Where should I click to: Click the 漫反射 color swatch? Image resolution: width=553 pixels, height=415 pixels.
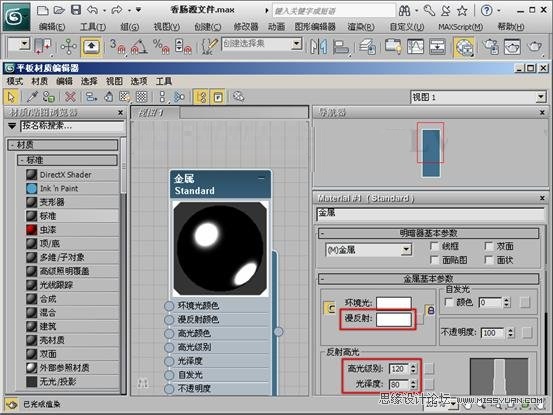coord(394,319)
